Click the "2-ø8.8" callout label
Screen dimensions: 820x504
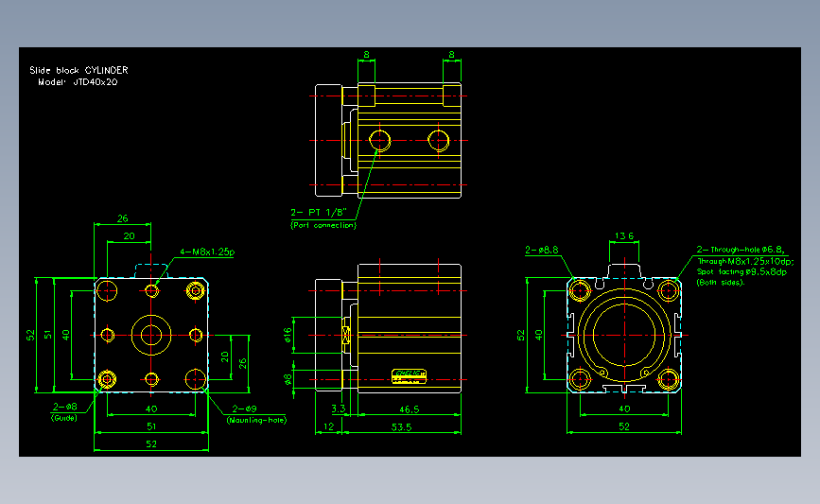point(542,251)
